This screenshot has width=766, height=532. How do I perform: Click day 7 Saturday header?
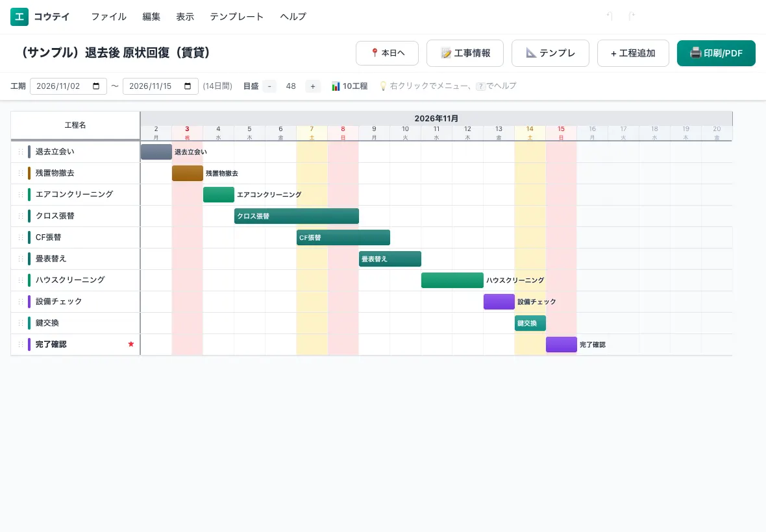[312, 133]
